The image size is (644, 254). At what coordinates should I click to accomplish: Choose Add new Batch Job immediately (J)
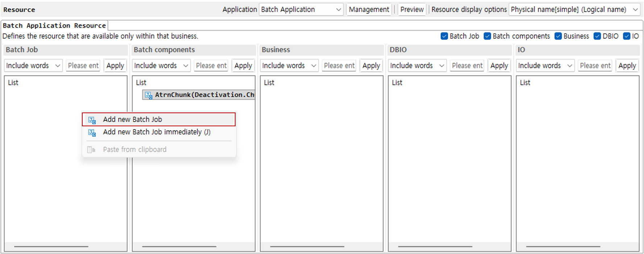tap(159, 132)
